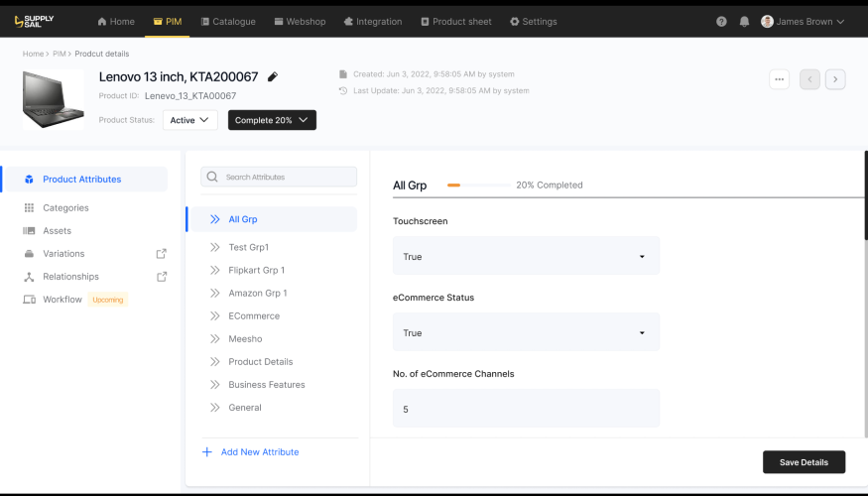Image resolution: width=868 pixels, height=496 pixels.
Task: Click the search magnifier icon
Action: [212, 178]
